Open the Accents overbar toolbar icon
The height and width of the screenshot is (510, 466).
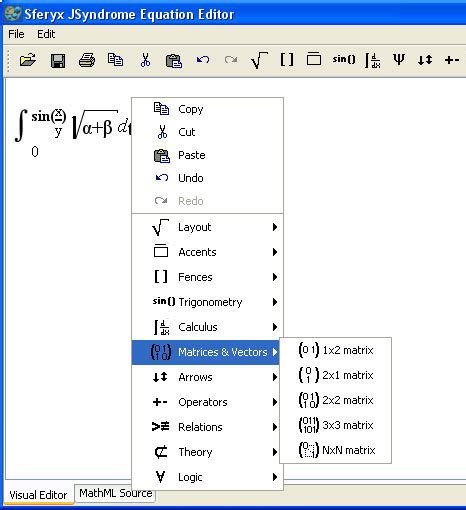click(314, 59)
